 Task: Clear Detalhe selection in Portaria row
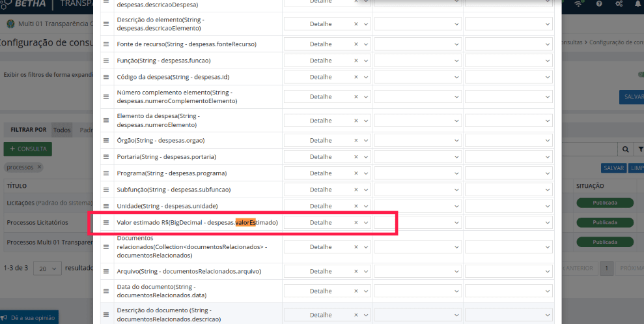click(356, 157)
